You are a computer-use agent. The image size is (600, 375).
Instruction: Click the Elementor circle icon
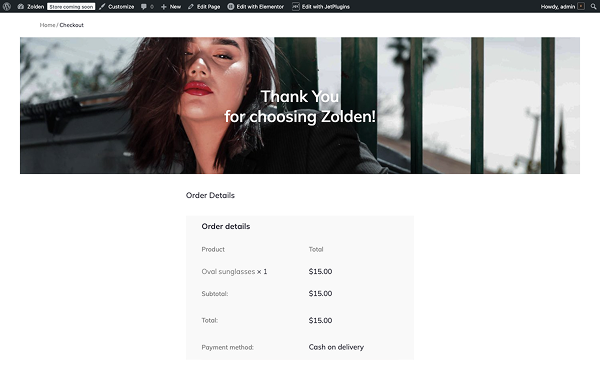pos(231,7)
